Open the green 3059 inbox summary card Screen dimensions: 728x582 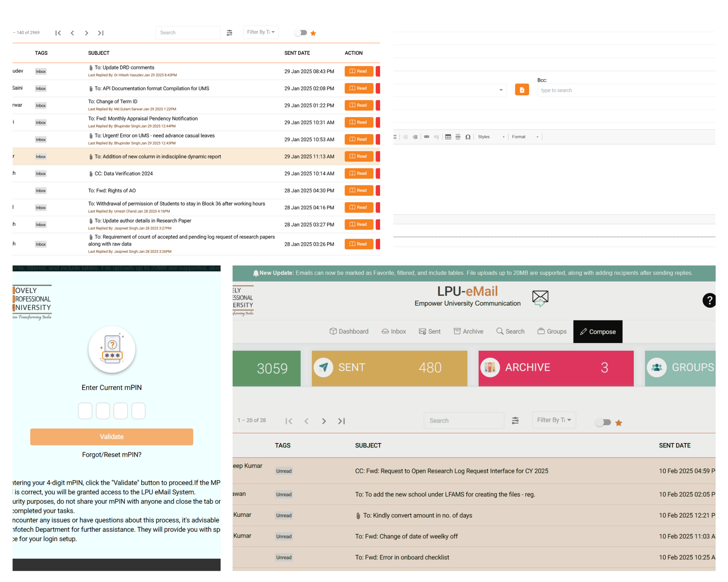[266, 368]
